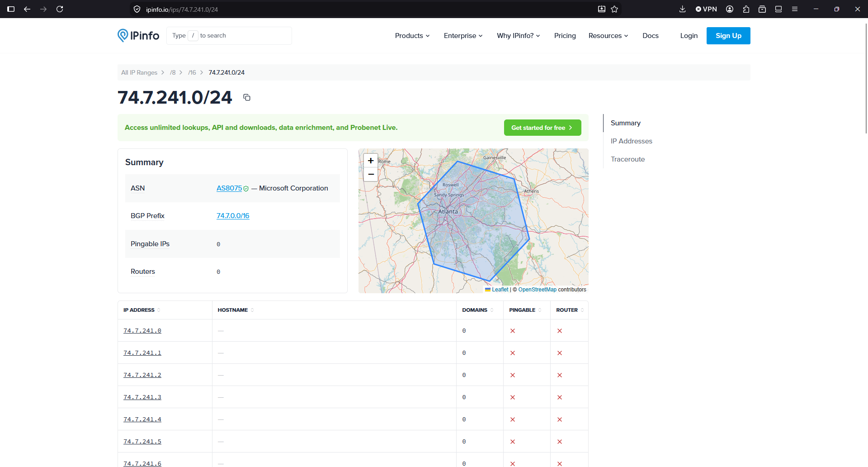Click the Pingable IPs label
868x467 pixels.
point(150,244)
